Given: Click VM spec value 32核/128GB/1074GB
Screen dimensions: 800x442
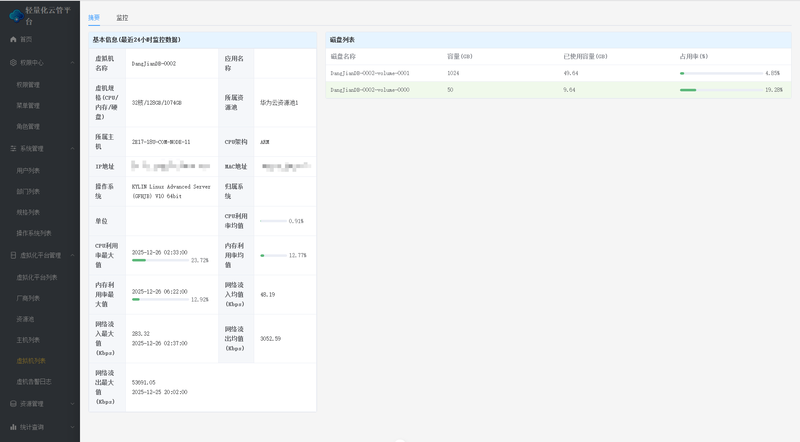Looking at the screenshot, I should point(157,103).
